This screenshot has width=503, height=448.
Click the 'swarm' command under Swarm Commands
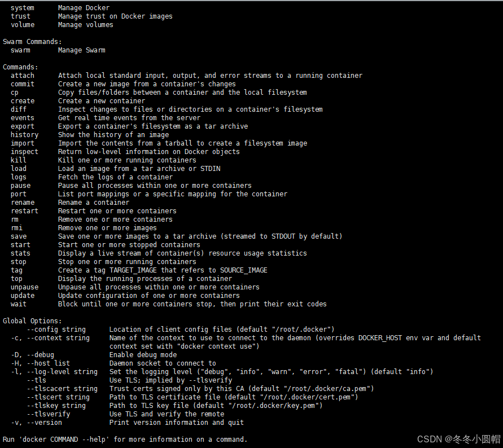click(x=20, y=50)
